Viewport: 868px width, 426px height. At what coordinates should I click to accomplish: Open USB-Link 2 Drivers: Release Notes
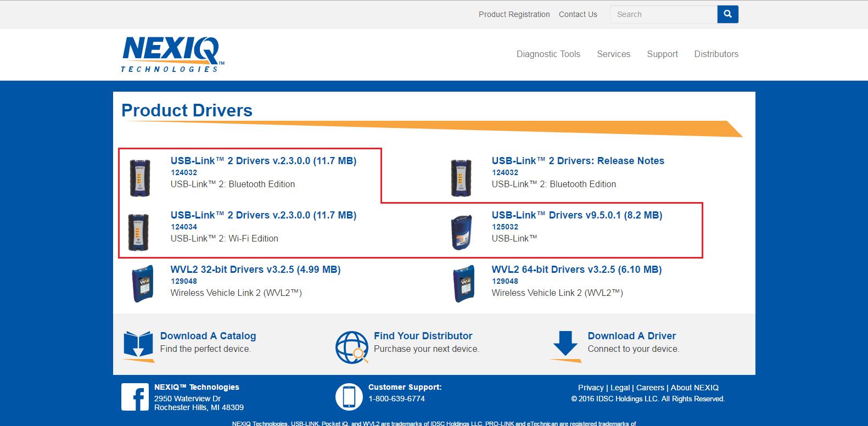(x=578, y=161)
